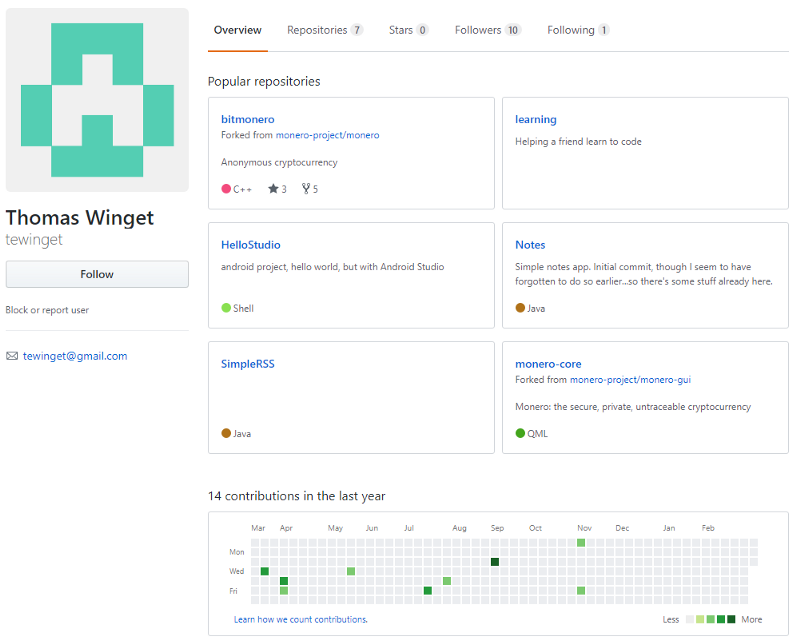Open the Overview tab
Screen dimensions: 800x644
click(x=237, y=30)
